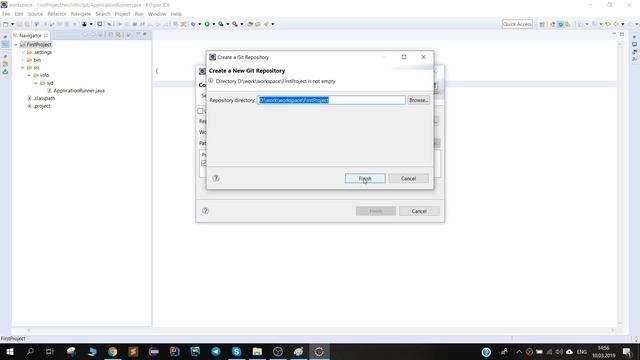Open Chrome from the taskbar
The width and height of the screenshot is (640, 360).
(113, 351)
